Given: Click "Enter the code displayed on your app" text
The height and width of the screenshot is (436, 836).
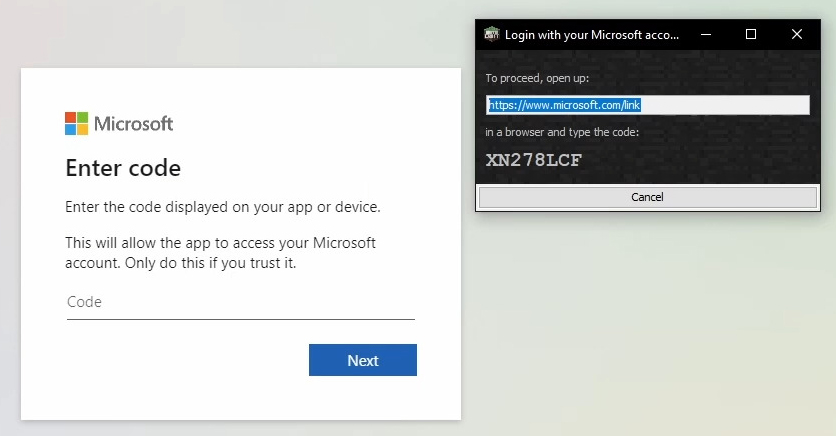Looking at the screenshot, I should tap(223, 207).
